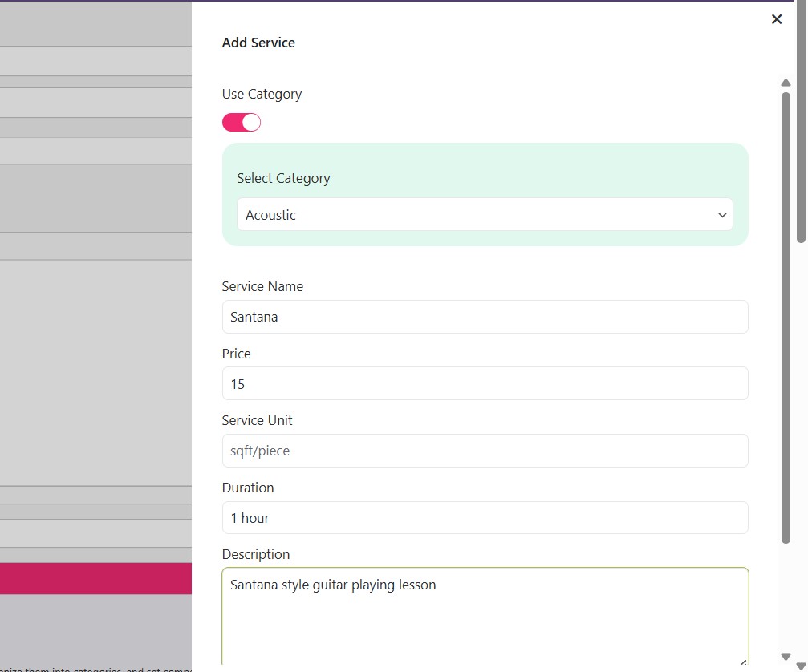Focus the Service Name field containing Santana
808x672 pixels.
click(x=484, y=317)
